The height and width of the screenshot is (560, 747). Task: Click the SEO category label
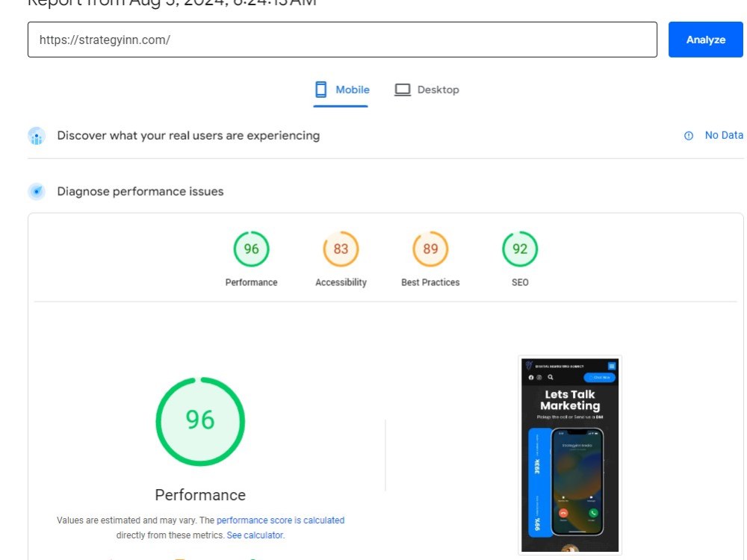click(520, 282)
